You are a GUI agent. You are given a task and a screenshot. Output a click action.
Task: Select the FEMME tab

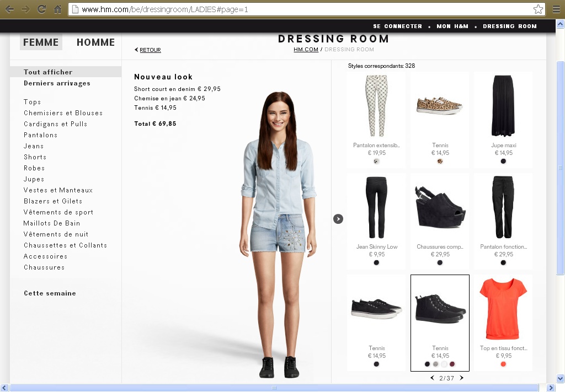(41, 42)
